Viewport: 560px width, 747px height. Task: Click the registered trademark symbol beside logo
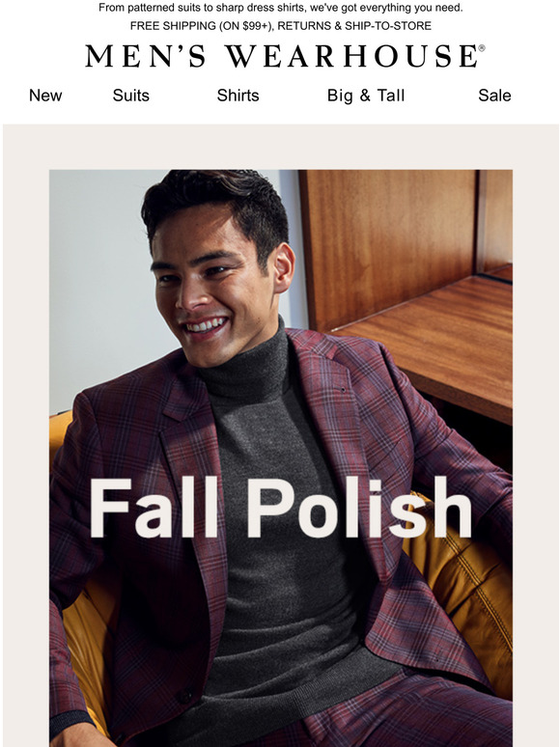tap(482, 48)
